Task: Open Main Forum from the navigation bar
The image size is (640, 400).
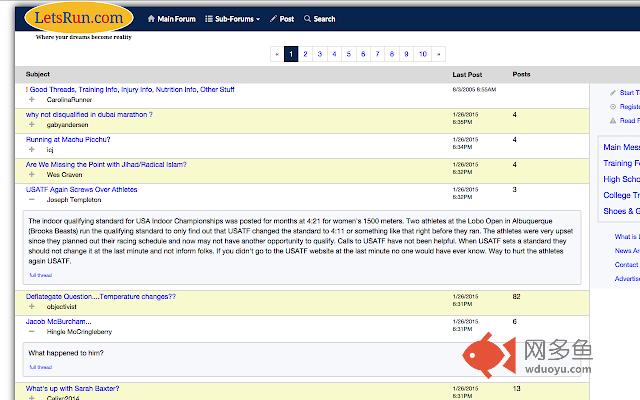Action: (171, 19)
